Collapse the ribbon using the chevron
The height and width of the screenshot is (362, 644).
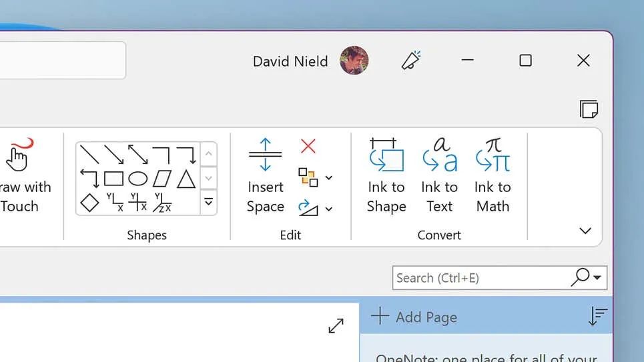[x=585, y=231]
